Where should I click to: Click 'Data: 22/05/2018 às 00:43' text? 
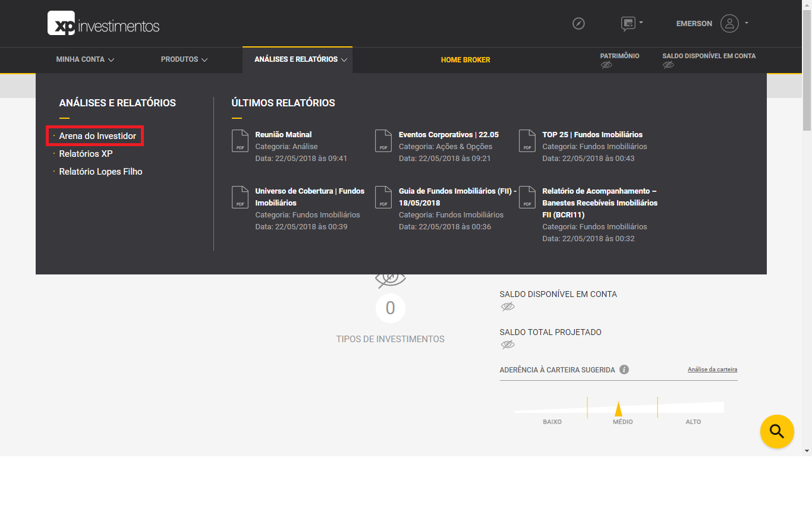pos(588,159)
